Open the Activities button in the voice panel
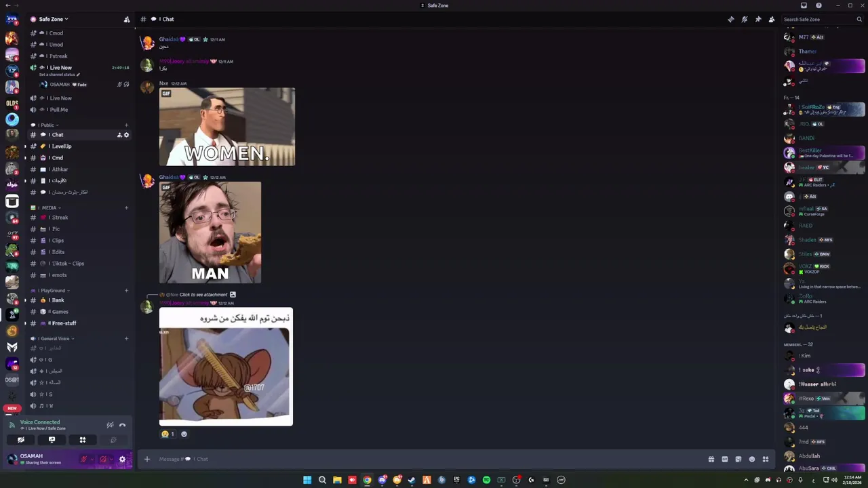Viewport: 868px width, 488px height. (x=83, y=440)
